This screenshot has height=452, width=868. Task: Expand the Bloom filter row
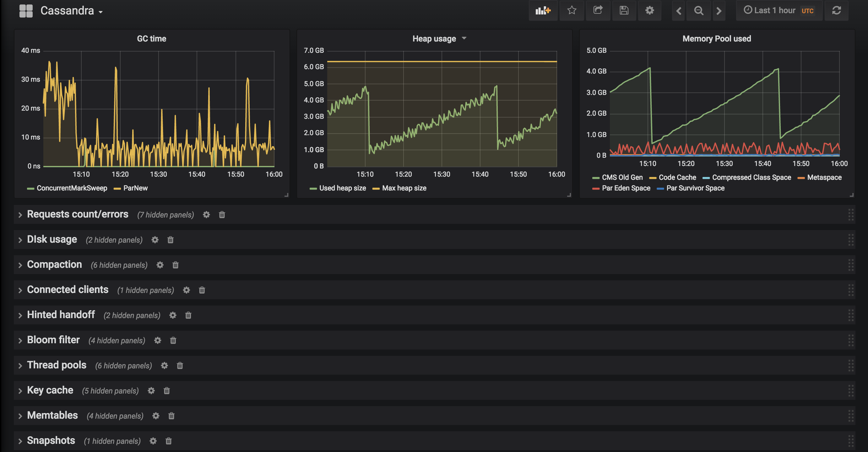53,340
